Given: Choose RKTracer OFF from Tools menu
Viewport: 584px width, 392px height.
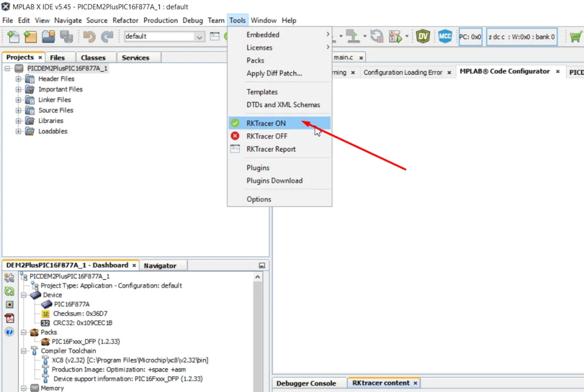Looking at the screenshot, I should click(x=279, y=136).
